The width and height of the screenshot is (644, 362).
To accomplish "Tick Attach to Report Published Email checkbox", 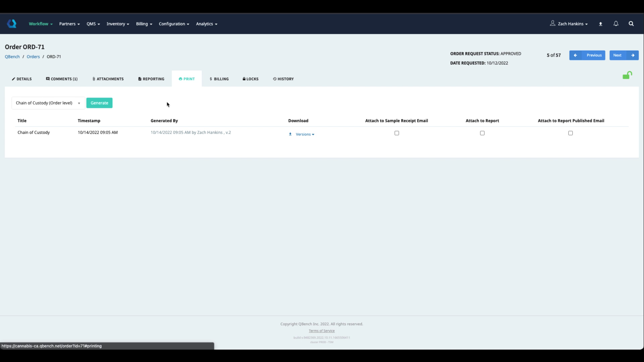I will click(x=571, y=133).
